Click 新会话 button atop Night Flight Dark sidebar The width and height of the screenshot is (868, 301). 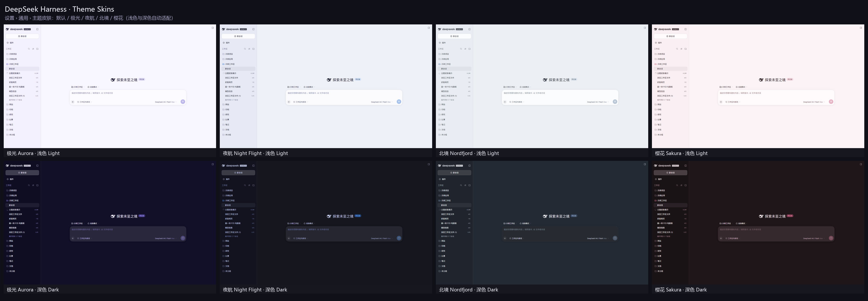coord(238,173)
